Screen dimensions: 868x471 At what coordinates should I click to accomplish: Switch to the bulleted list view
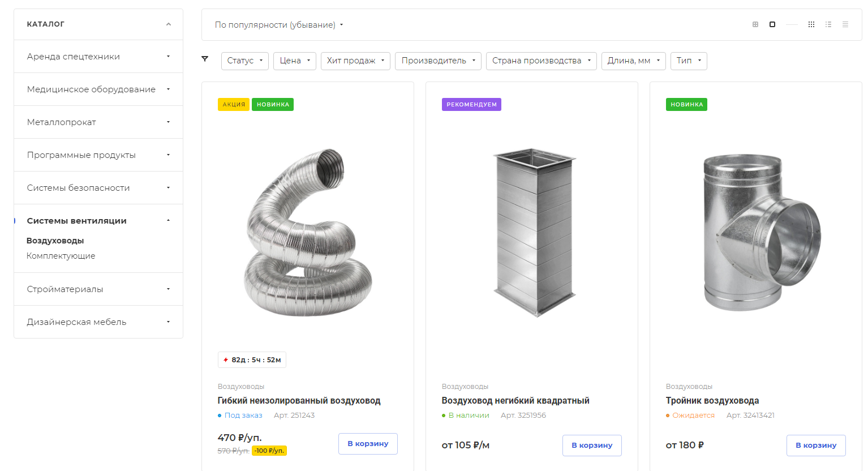[828, 24]
